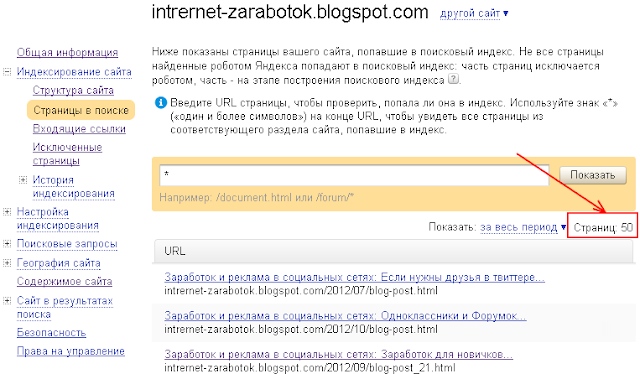Open the другой сайт dropdown
This screenshot has width=640, height=374.
click(474, 13)
